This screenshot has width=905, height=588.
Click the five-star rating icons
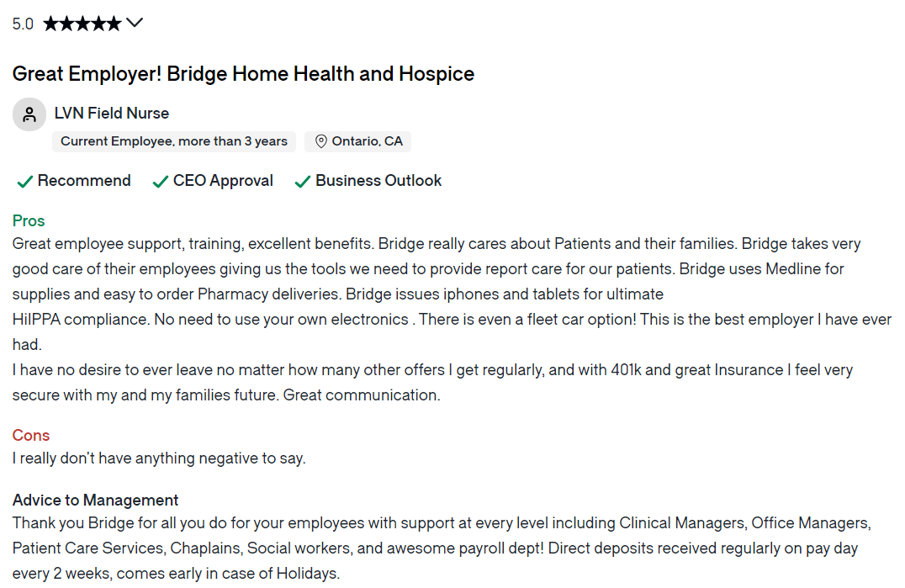82,23
